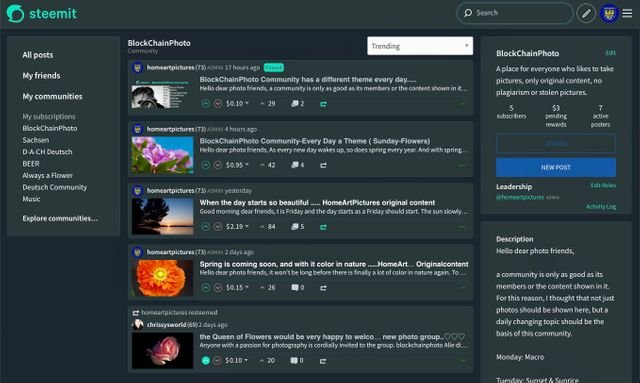Downvote the 'different theme every day' post
The width and height of the screenshot is (640, 383).
[x=218, y=104]
